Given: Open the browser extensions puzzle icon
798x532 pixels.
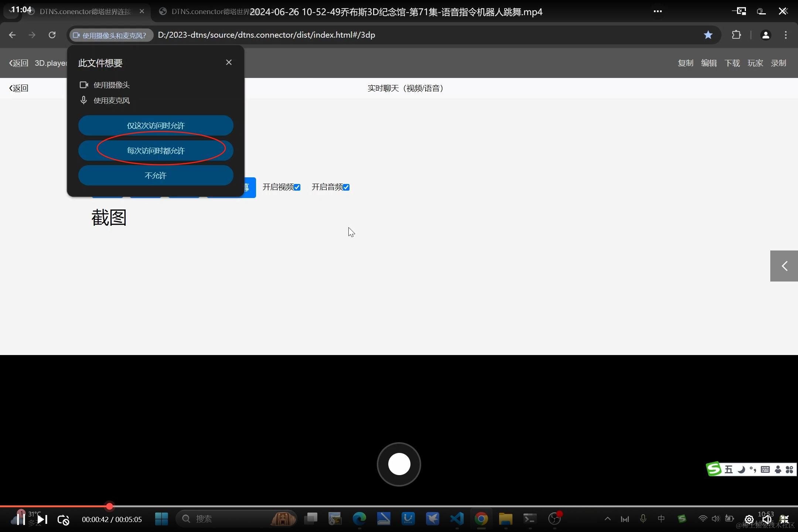Looking at the screenshot, I should (736, 35).
